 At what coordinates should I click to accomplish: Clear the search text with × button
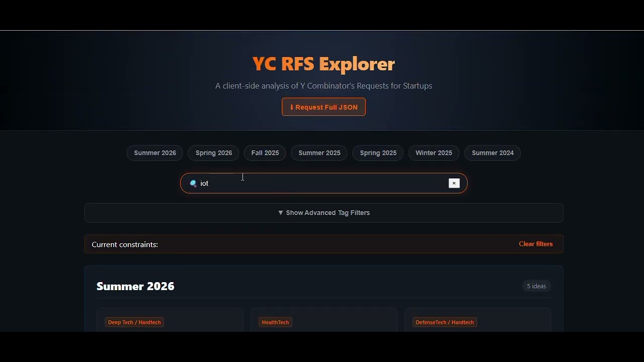tap(454, 184)
